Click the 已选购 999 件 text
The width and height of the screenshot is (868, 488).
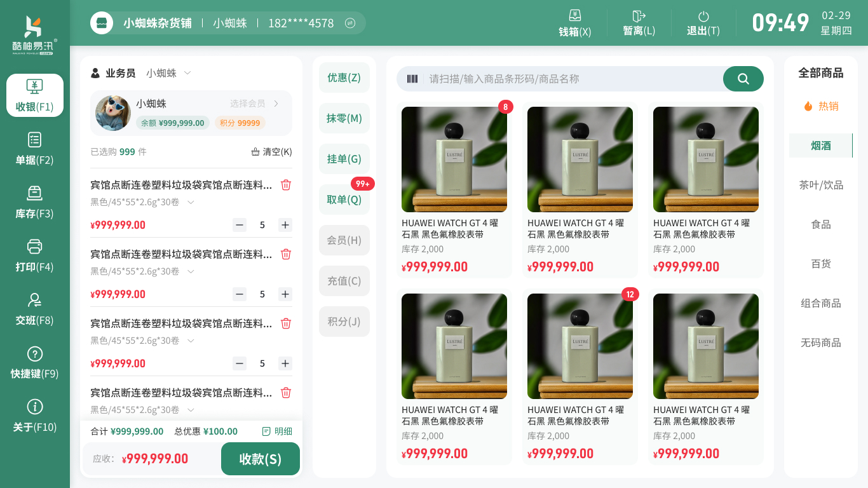119,152
